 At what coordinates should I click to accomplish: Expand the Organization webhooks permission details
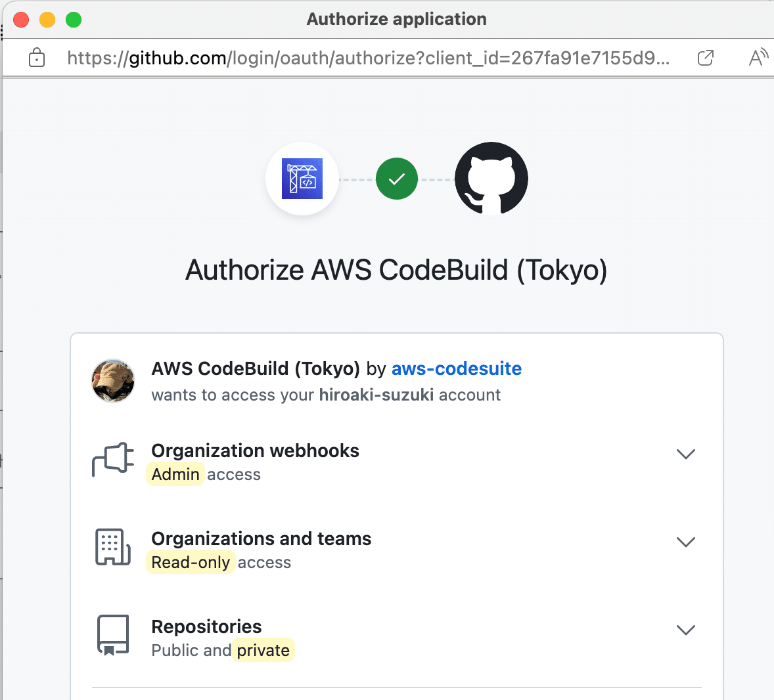pos(685,454)
